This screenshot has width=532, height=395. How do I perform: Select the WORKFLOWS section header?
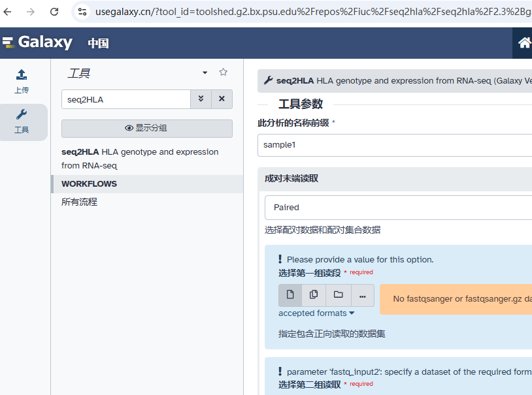(x=147, y=184)
